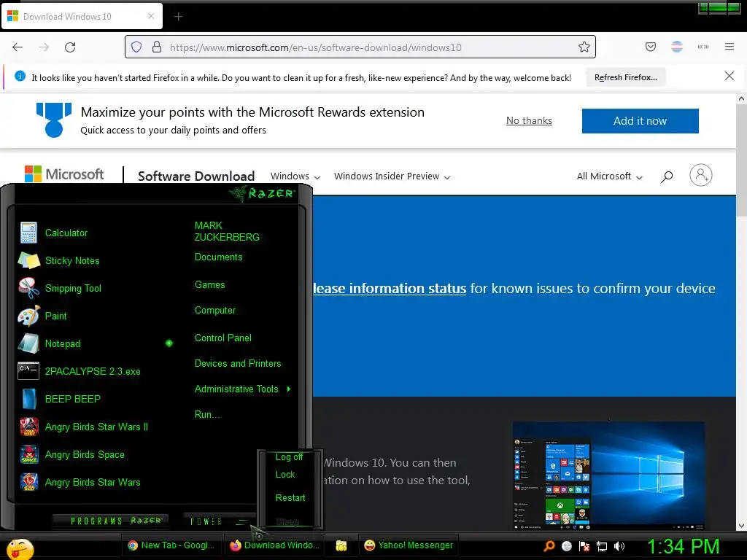Image resolution: width=747 pixels, height=560 pixels.
Task: Click the URL address bar field
Action: point(360,47)
